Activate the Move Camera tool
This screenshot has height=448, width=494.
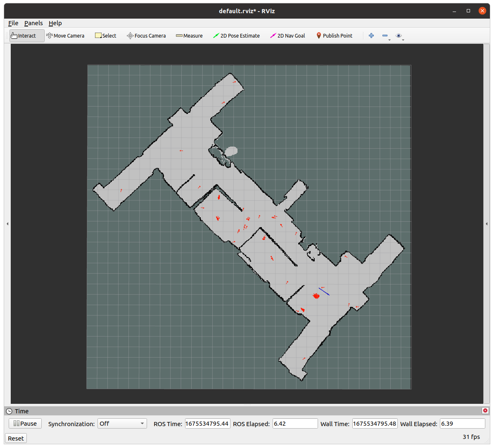(x=65, y=36)
